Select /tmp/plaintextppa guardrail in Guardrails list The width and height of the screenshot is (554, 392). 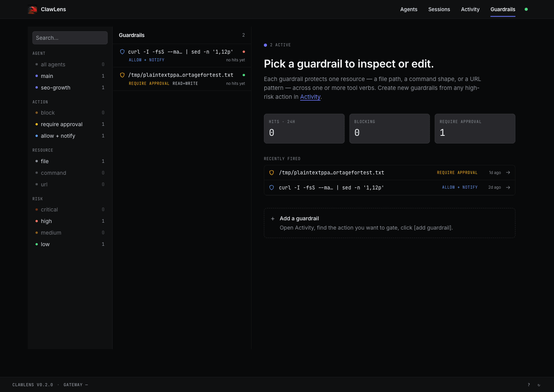(x=182, y=79)
